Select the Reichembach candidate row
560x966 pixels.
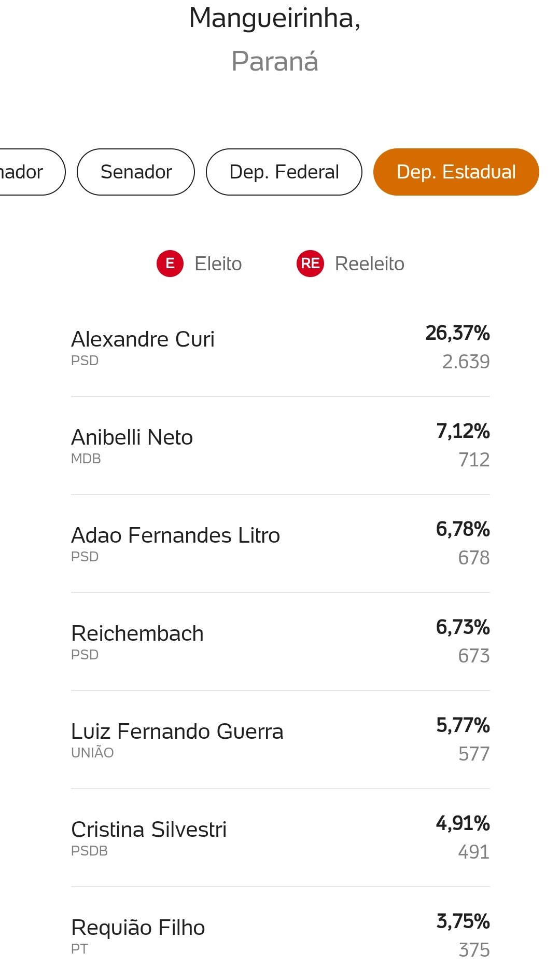coord(281,642)
